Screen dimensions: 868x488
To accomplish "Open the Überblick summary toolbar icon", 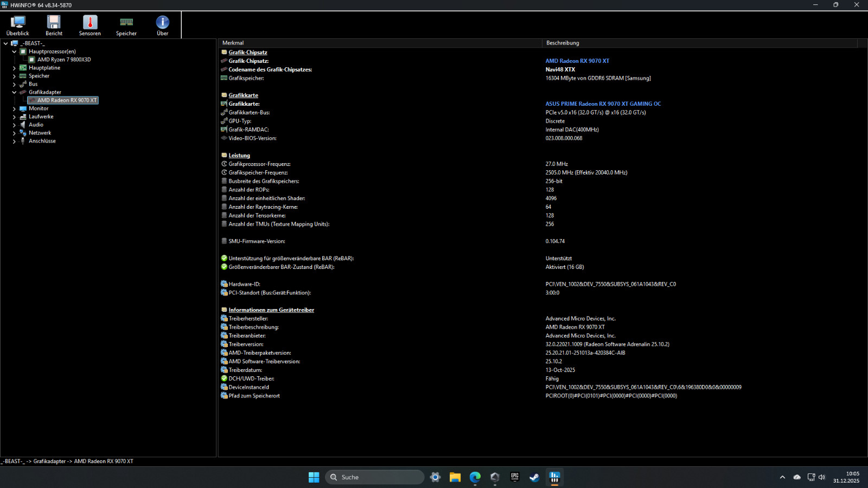I will pyautogui.click(x=18, y=25).
